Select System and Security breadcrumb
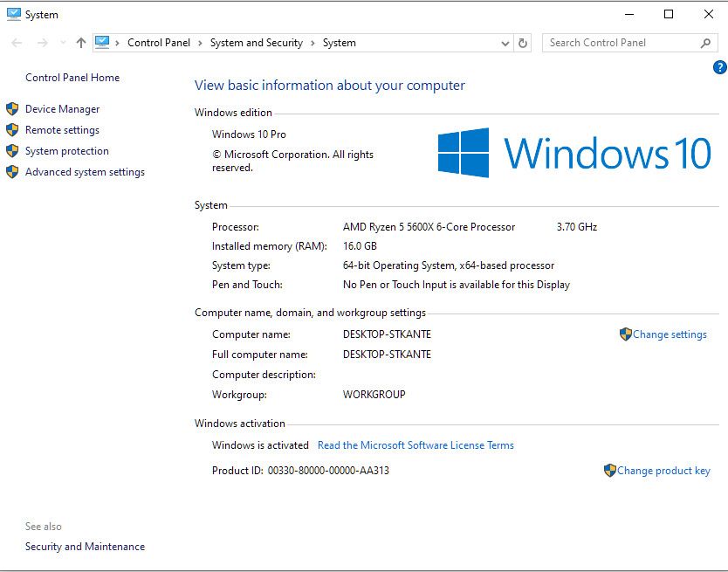This screenshot has height=572, width=728. pyautogui.click(x=257, y=43)
